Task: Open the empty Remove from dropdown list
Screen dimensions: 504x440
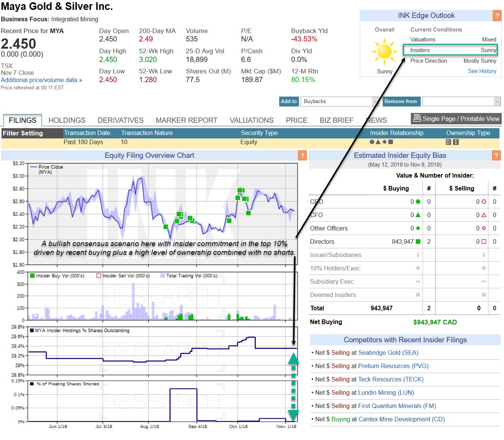Action: pos(461,102)
